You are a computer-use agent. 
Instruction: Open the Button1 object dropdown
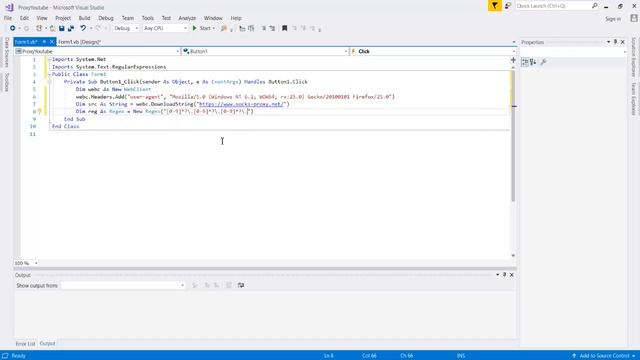tap(265, 51)
